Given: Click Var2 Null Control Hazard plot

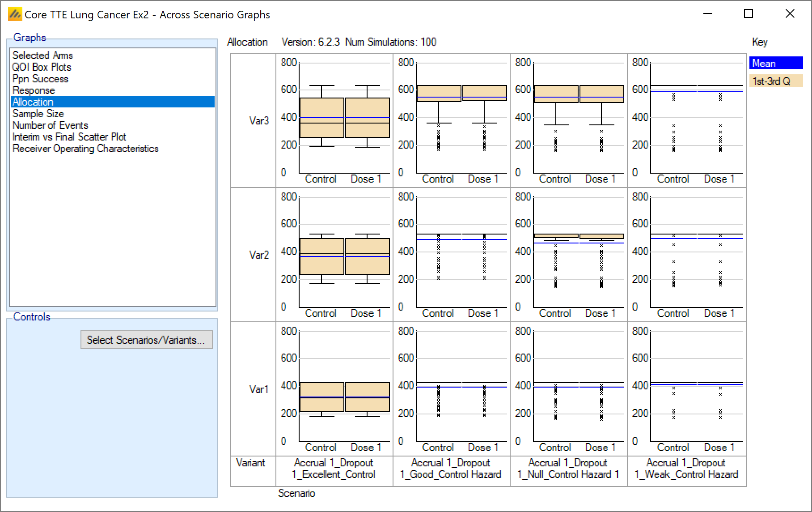Looking at the screenshot, I should 579,253.
